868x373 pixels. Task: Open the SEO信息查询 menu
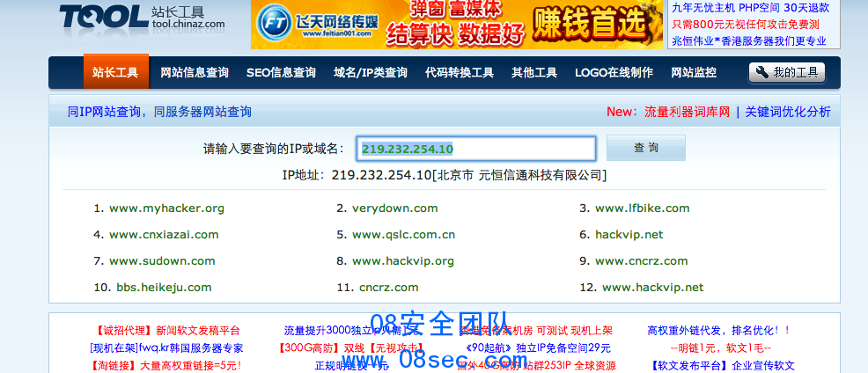(281, 72)
